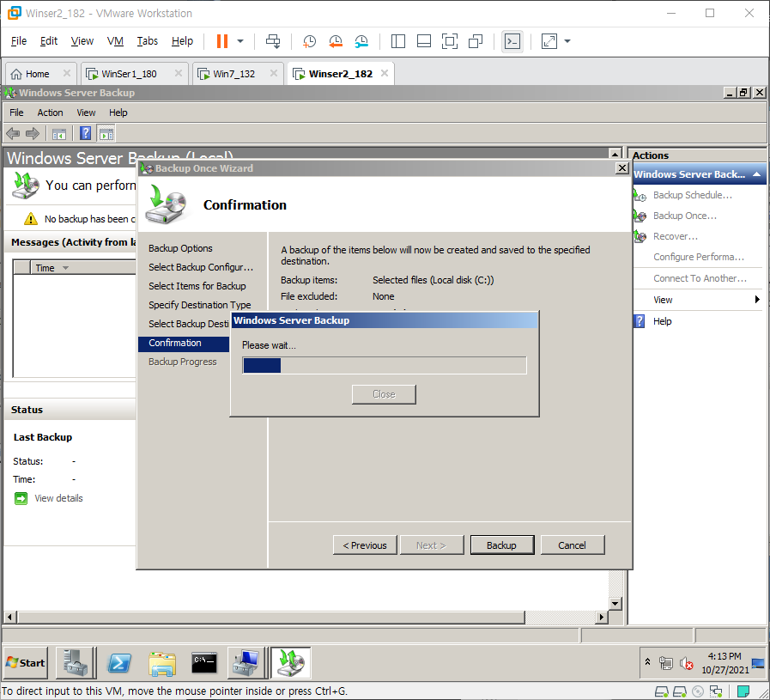Toggle thumbnail bar view icon
Image resolution: width=770 pixels, height=700 pixels.
[x=424, y=41]
